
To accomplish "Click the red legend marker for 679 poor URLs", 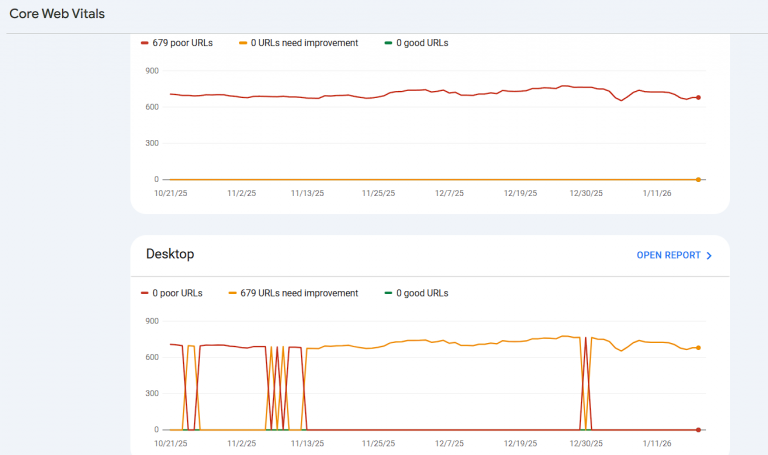I will click(145, 43).
